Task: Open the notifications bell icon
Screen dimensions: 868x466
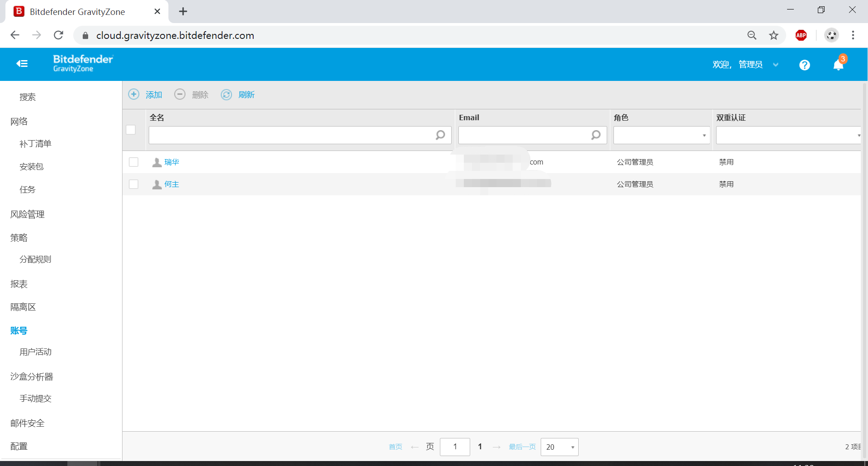Action: tap(839, 65)
